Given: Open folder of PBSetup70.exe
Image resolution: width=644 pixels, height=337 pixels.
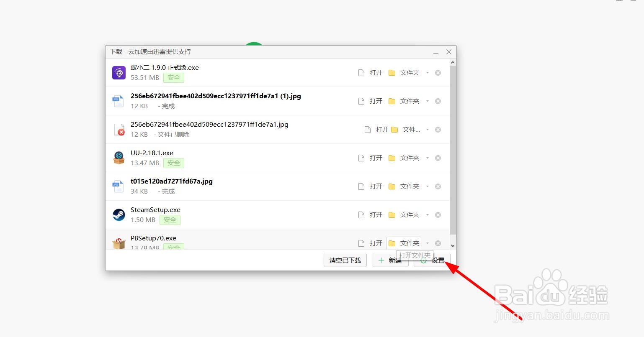Looking at the screenshot, I should click(x=404, y=243).
